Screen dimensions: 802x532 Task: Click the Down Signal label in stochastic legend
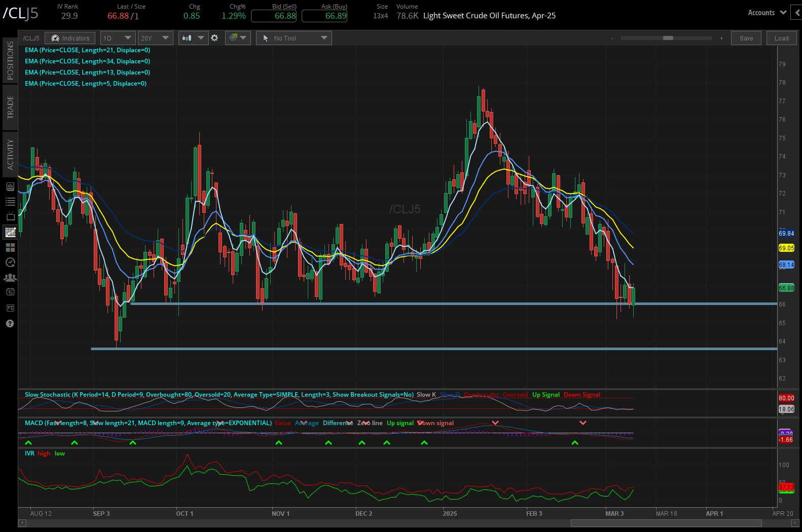pyautogui.click(x=582, y=395)
